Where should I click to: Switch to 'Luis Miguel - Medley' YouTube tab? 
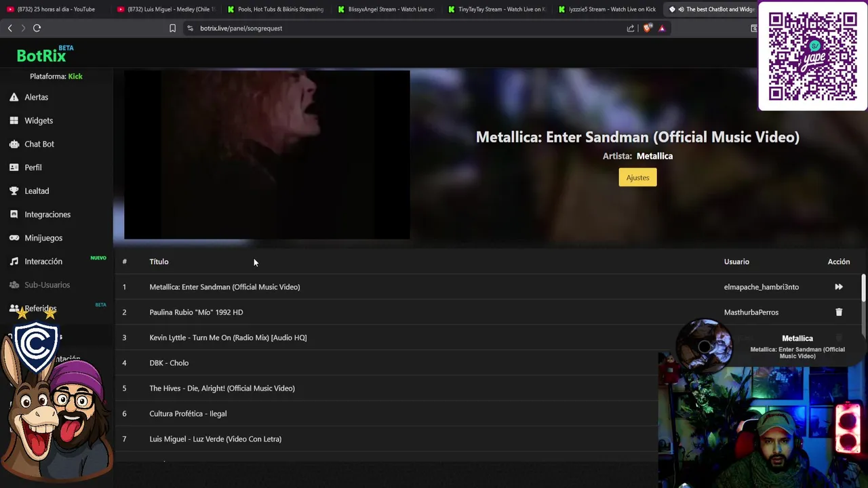(165, 9)
